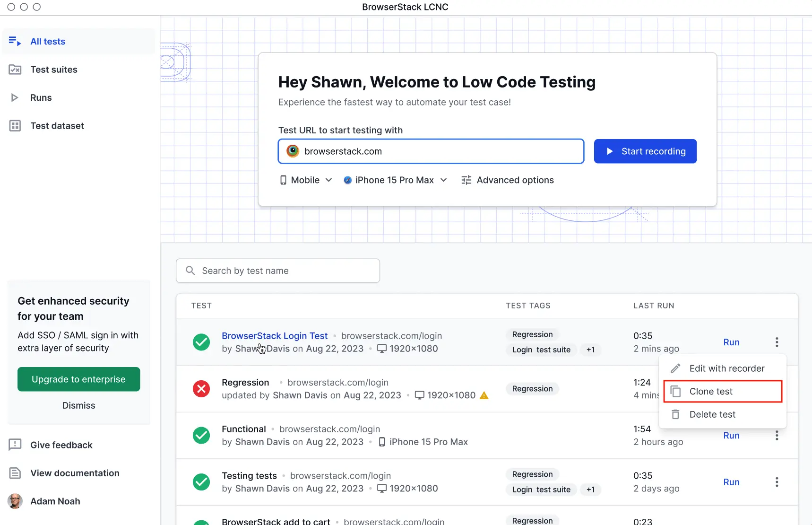
Task: Expand the Mobile device type dropdown
Action: coord(306,180)
